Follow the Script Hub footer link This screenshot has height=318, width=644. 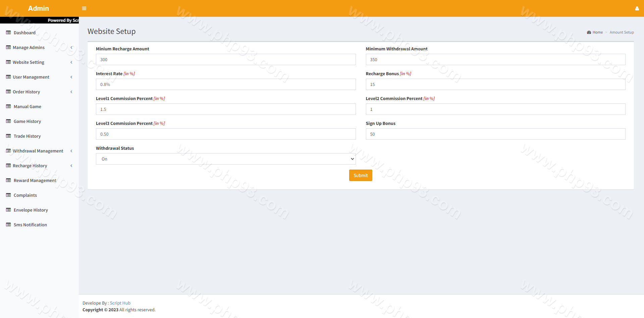point(120,303)
